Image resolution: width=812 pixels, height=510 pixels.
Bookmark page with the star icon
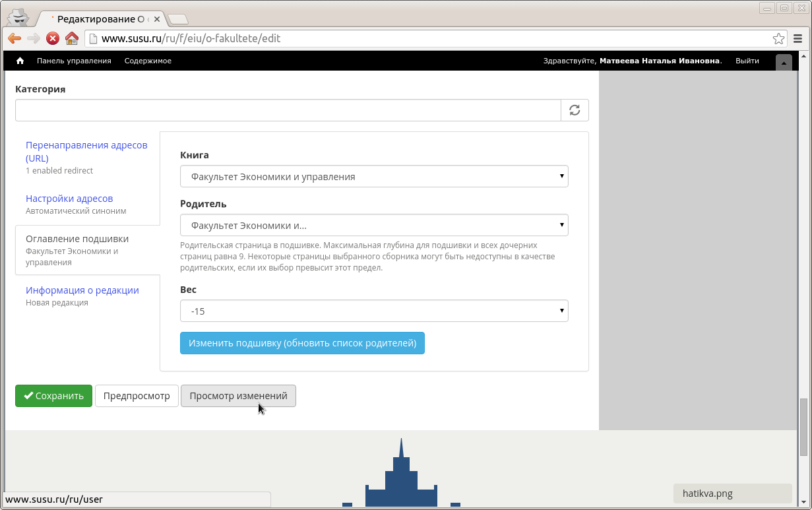[x=778, y=38]
